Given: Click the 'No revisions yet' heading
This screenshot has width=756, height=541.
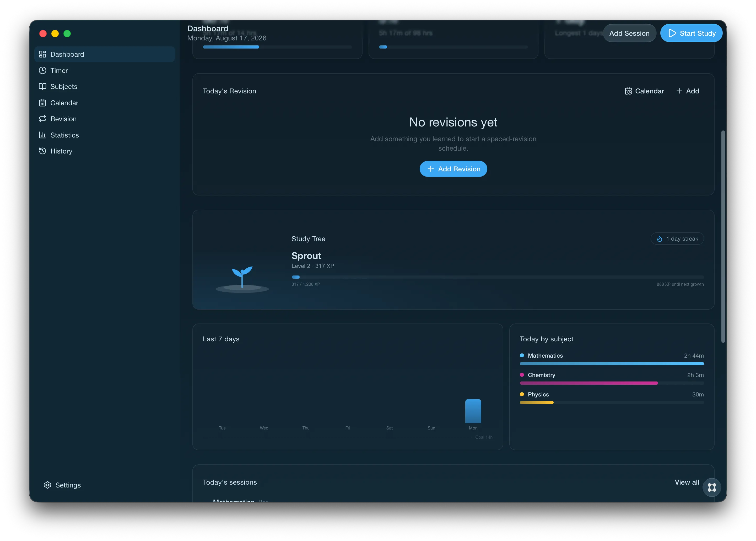Looking at the screenshot, I should tap(453, 122).
